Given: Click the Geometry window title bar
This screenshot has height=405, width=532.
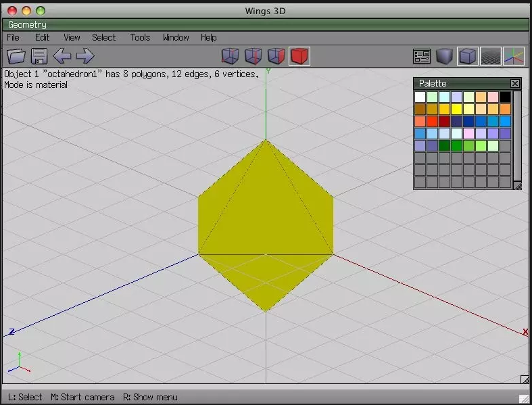Looking at the screenshot, I should (x=266, y=24).
